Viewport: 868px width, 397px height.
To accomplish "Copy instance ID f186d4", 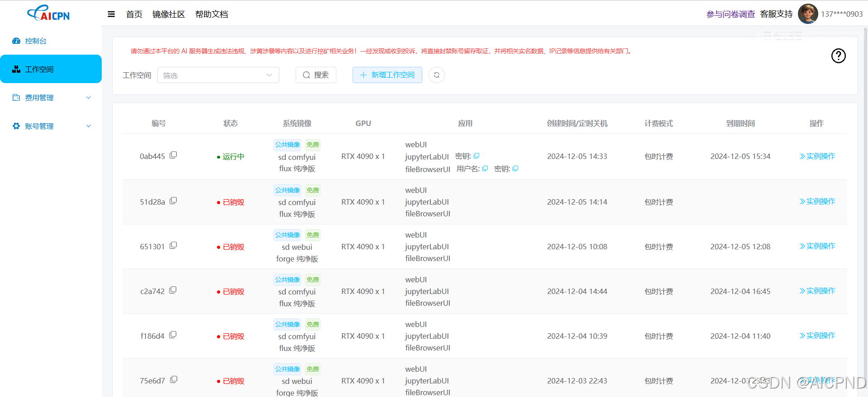I will point(173,335).
